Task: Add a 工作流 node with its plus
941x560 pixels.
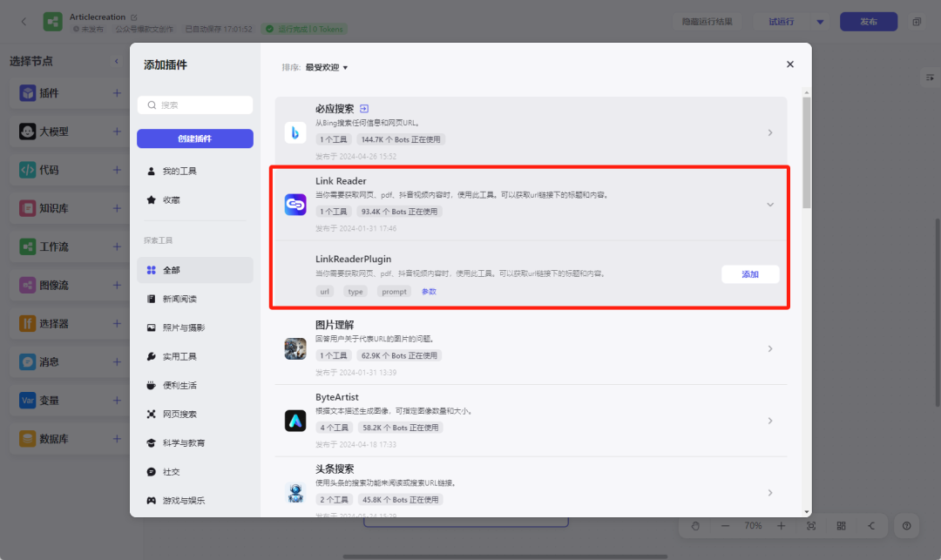Action: click(x=117, y=246)
